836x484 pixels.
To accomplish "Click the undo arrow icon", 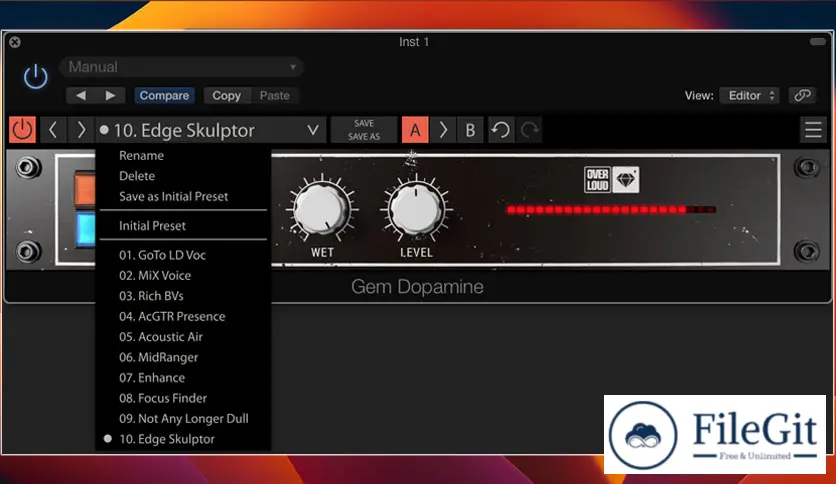I will click(501, 130).
